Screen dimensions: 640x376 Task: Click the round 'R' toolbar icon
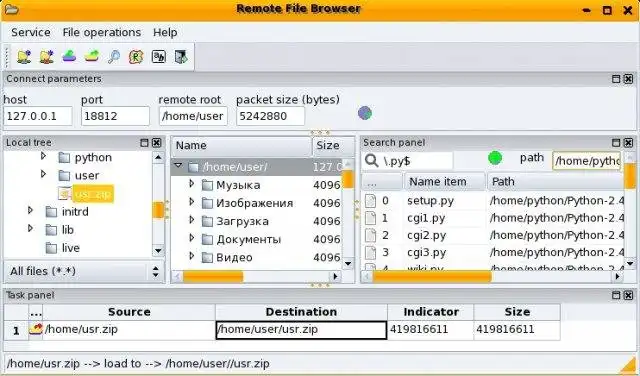(136, 57)
